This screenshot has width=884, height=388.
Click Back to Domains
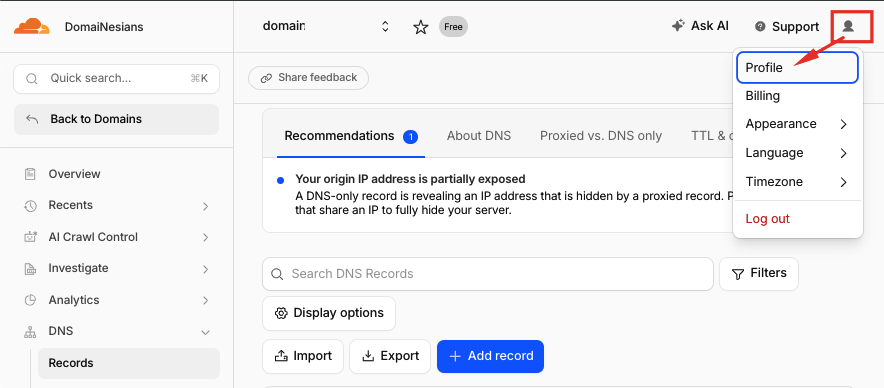[116, 119]
